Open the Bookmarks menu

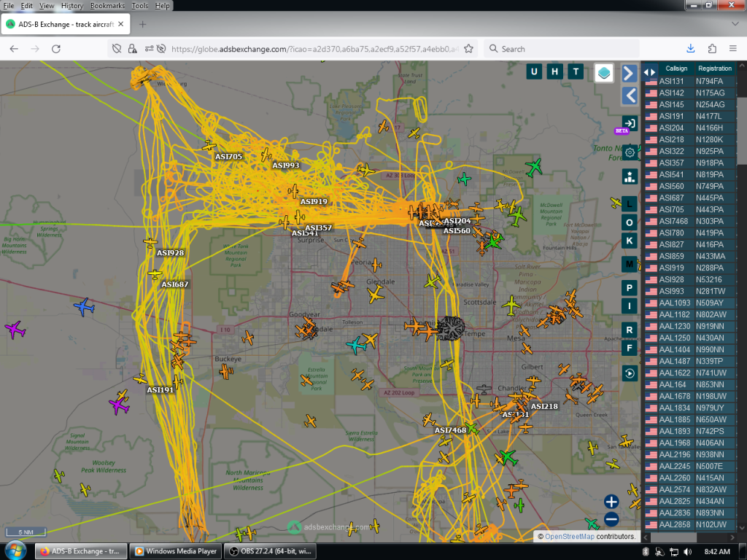107,6
